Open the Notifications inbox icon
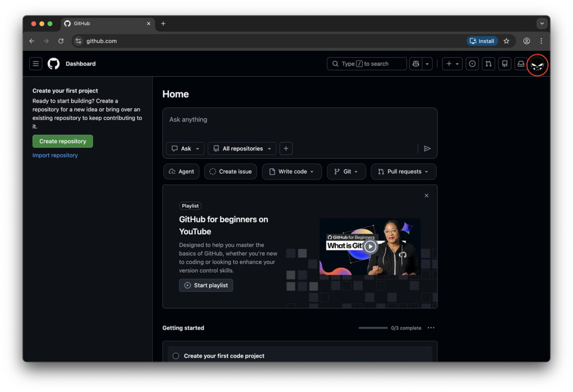573x392 pixels. click(x=521, y=64)
